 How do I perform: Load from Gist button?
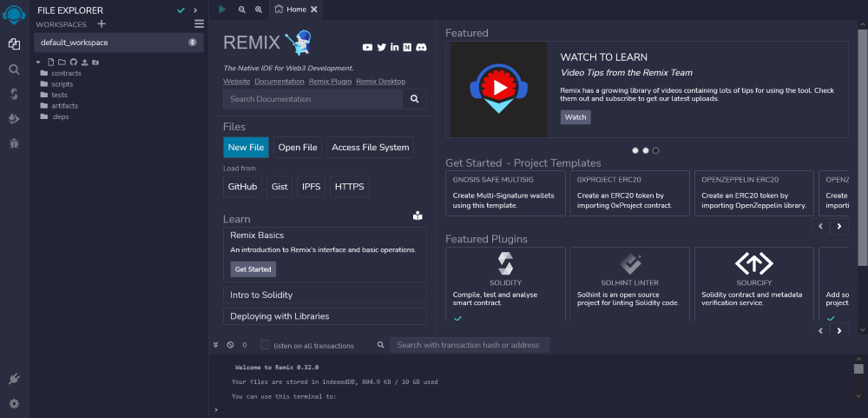tap(279, 187)
